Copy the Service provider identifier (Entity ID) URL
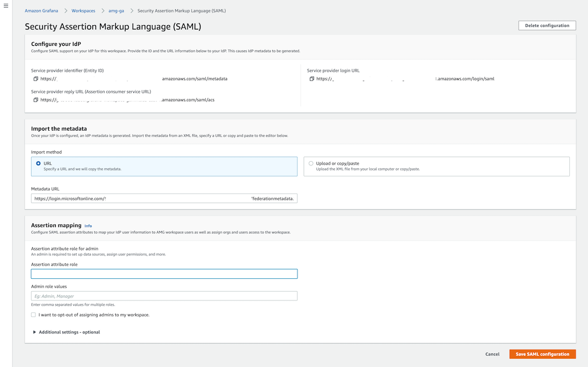 point(35,78)
